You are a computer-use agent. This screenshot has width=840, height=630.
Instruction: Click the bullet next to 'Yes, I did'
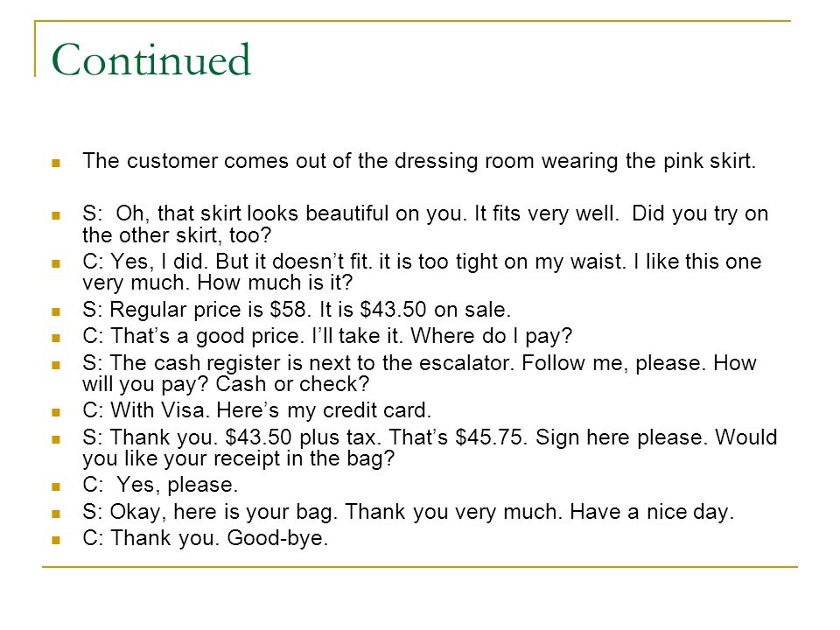[56, 263]
